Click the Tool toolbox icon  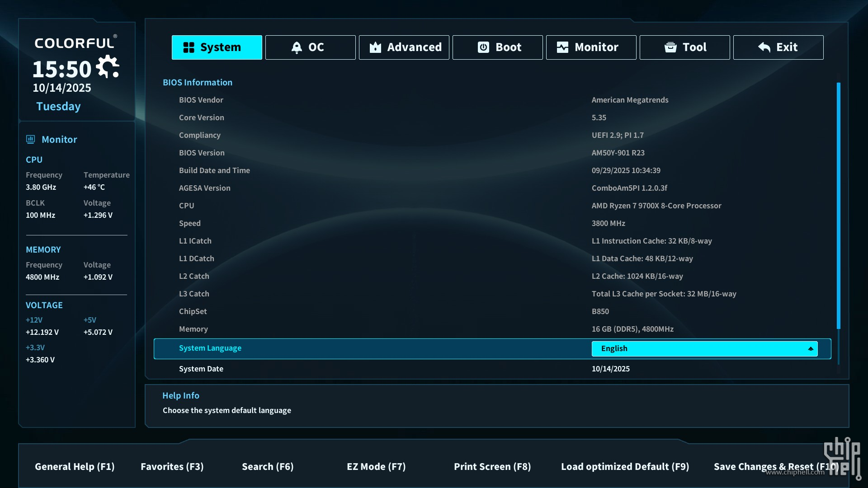(x=670, y=47)
